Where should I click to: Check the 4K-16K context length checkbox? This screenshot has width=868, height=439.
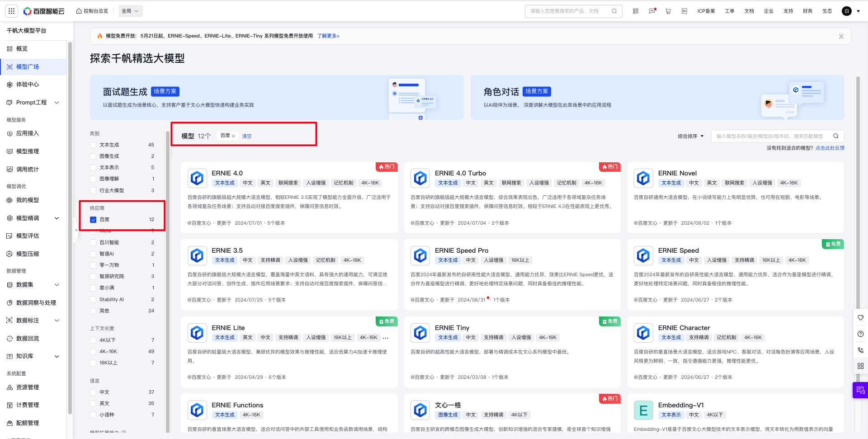click(93, 352)
